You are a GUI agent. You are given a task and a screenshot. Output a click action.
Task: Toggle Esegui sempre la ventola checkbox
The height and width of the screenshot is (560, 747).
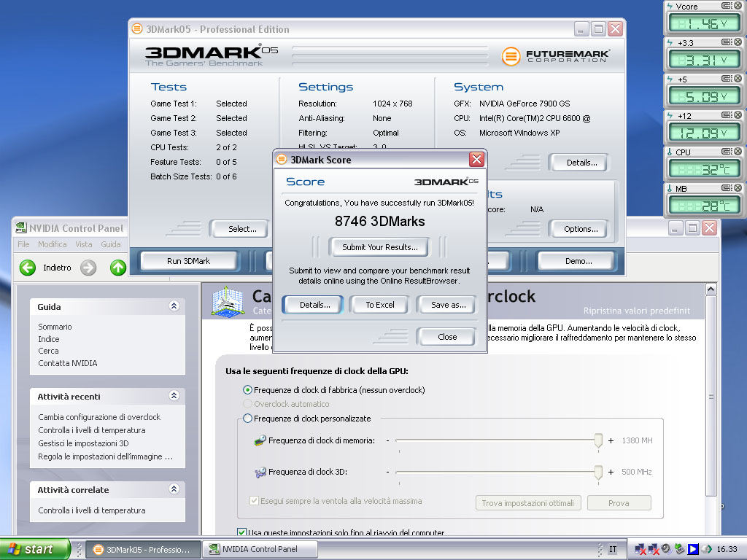click(x=255, y=501)
